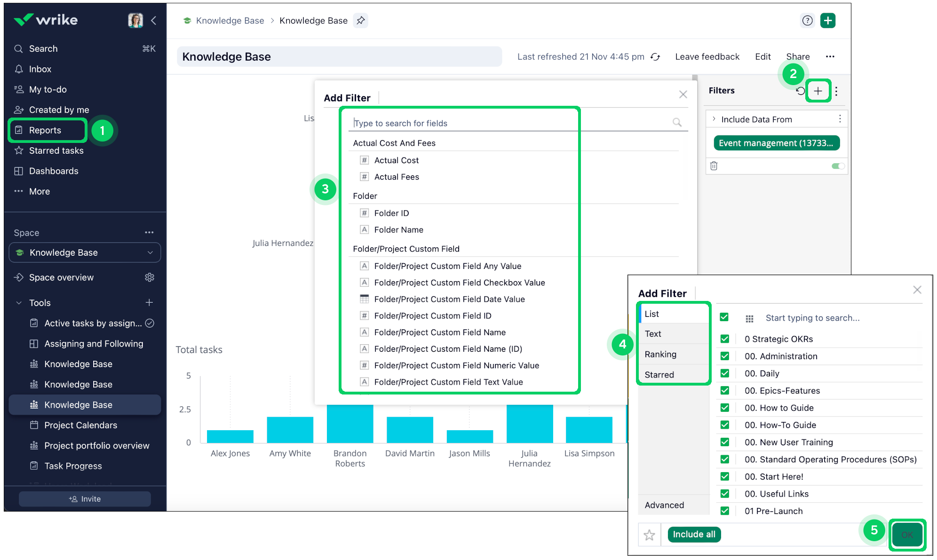Pin the Knowledge Base report
This screenshot has height=560, width=937.
coord(361,21)
